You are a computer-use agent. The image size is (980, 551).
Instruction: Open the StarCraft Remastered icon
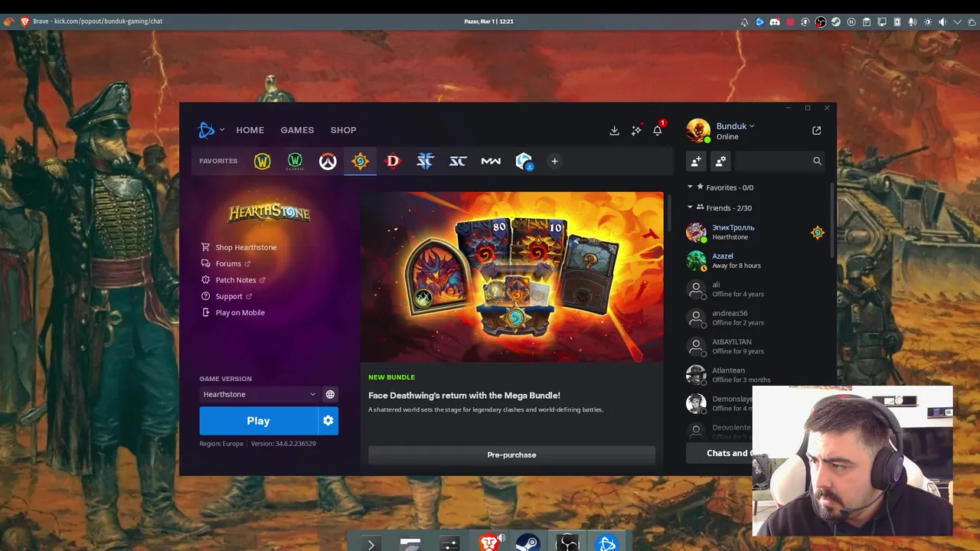pyautogui.click(x=458, y=161)
